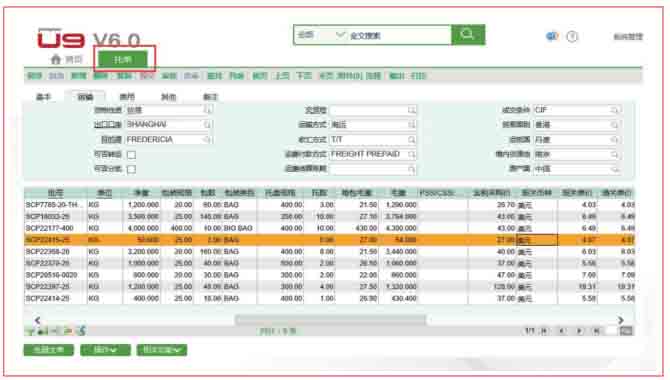The image size is (670, 380).
Task: Click the grid's horizontal scrollbar thumb
Action: [330, 319]
